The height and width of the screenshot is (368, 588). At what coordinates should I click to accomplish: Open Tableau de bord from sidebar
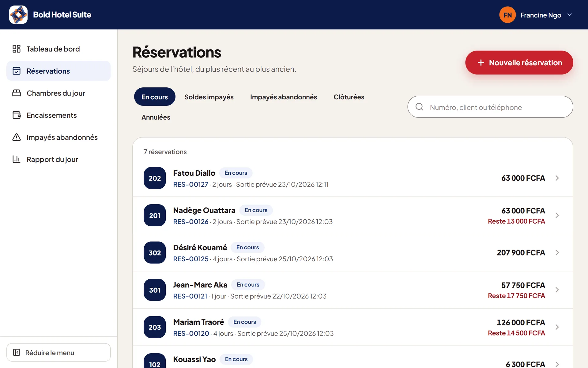pyautogui.click(x=58, y=49)
